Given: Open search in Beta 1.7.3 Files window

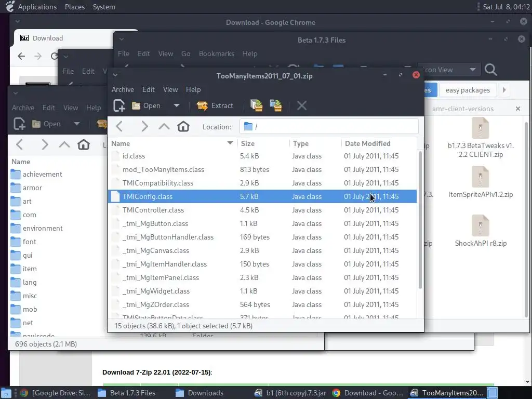Looking at the screenshot, I should coord(491,70).
